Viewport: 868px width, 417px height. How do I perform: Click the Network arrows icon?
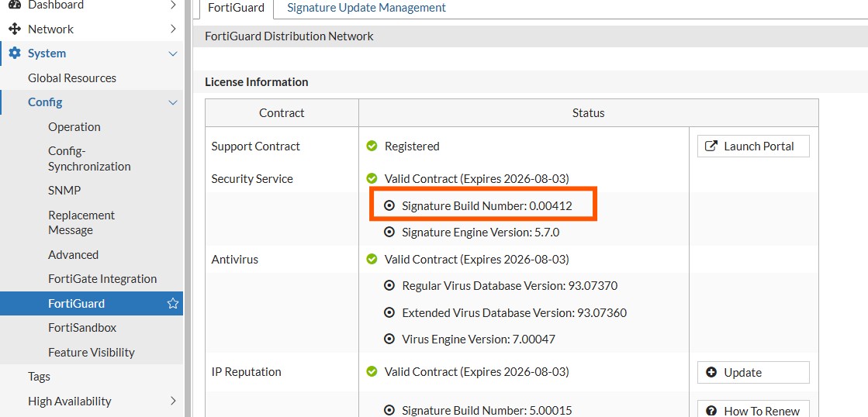(x=15, y=29)
